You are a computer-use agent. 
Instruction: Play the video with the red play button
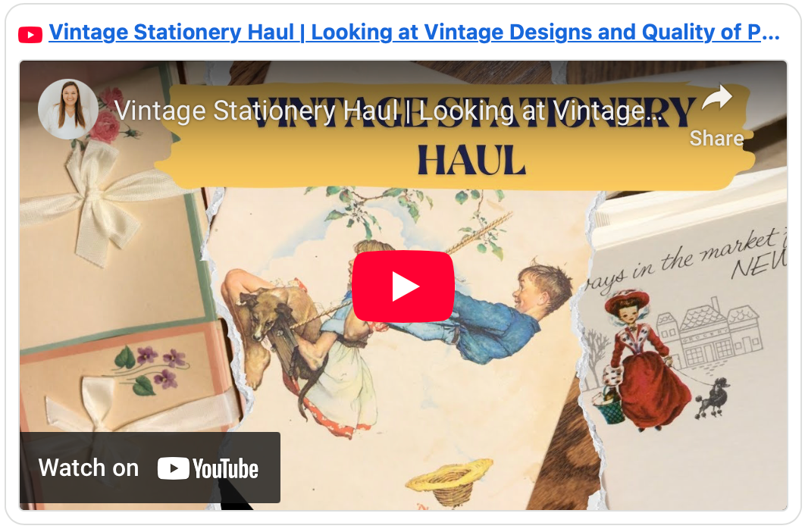403,286
